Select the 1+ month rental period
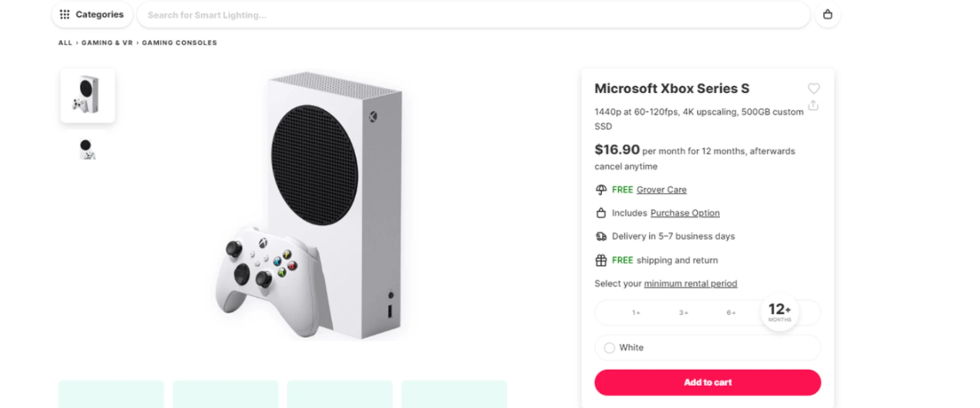The width and height of the screenshot is (980, 408). (x=636, y=313)
